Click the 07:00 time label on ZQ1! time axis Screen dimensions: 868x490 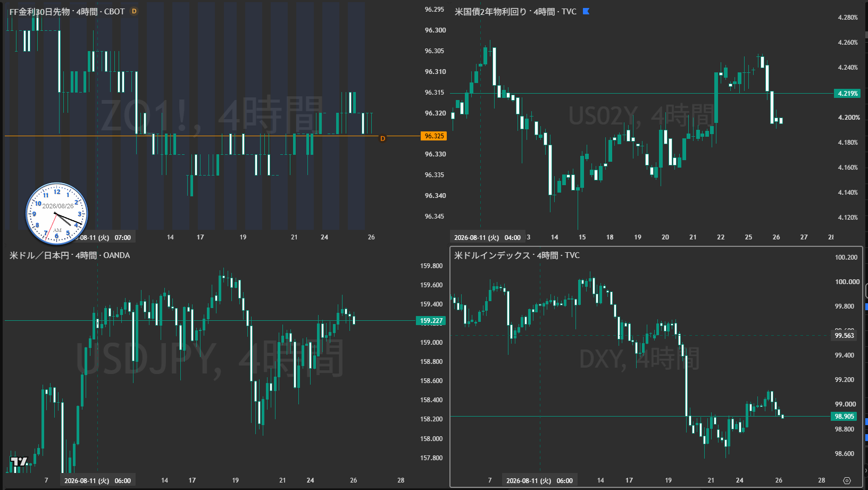[123, 238]
